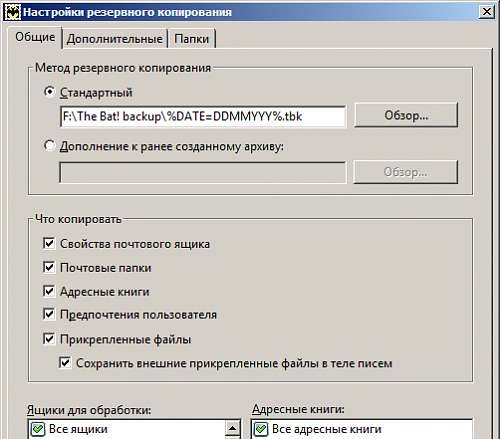Image resolution: width=500 pixels, height=439 pixels.
Task: Click The Bat! icon in title bar
Action: (13, 12)
